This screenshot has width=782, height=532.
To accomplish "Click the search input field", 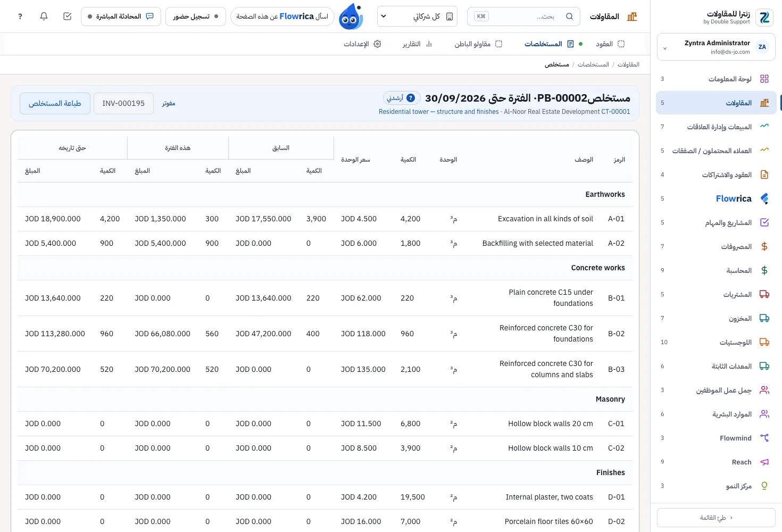I will pyautogui.click(x=523, y=16).
